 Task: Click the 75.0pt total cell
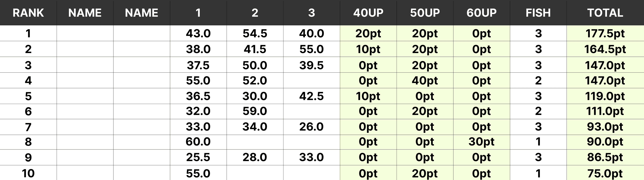point(605,173)
